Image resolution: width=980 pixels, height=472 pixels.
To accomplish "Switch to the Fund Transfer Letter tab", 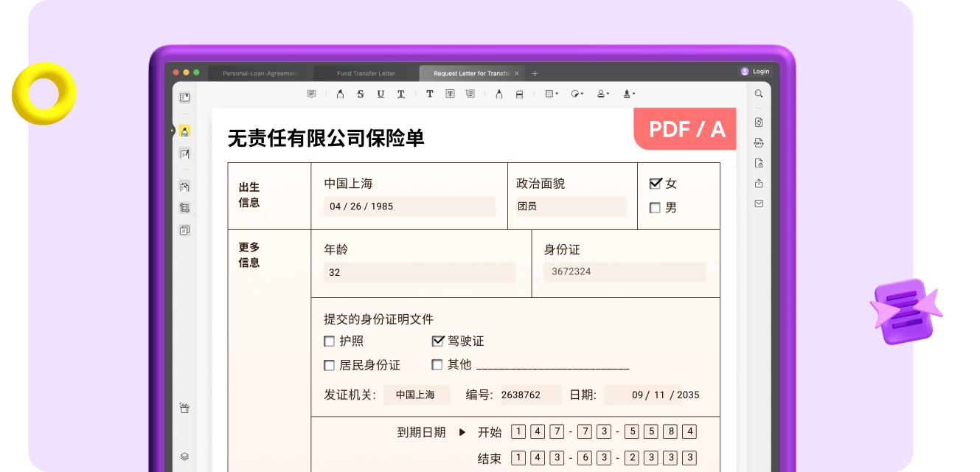I will pyautogui.click(x=366, y=73).
